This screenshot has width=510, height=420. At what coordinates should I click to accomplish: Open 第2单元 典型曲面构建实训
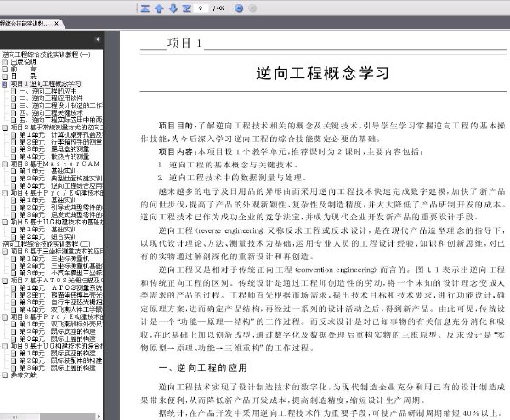click(60, 179)
